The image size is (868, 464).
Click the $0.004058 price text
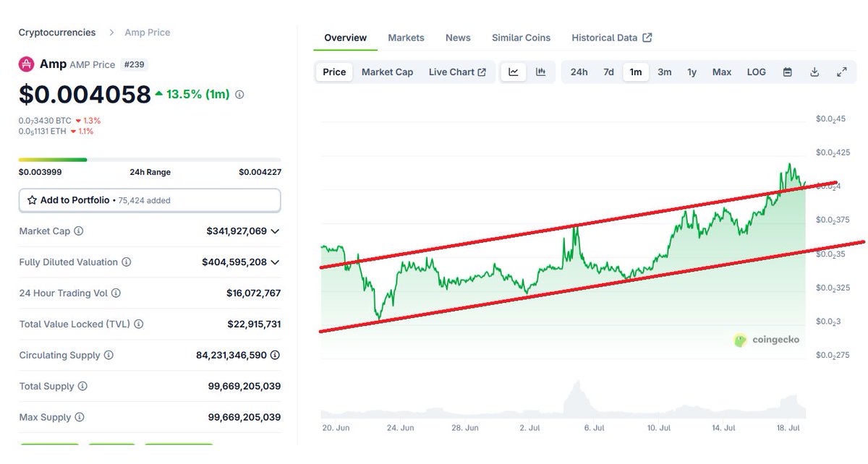pos(85,95)
